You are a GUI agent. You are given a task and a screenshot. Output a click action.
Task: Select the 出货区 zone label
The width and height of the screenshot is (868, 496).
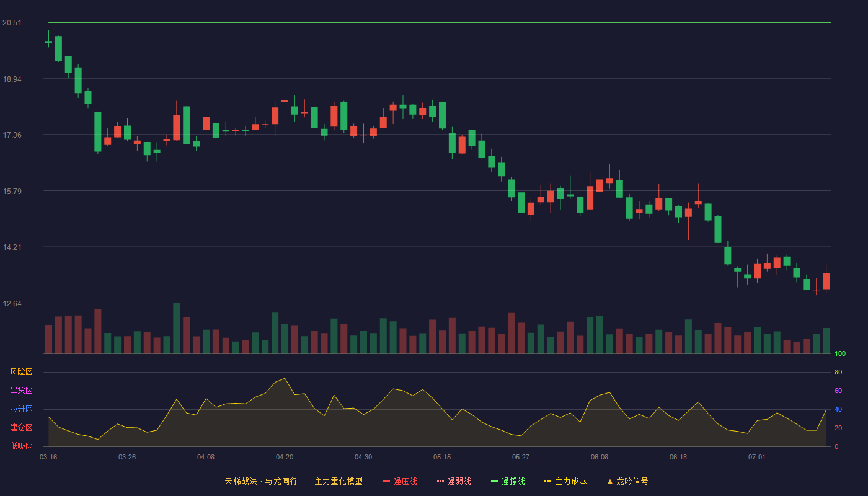coord(21,391)
